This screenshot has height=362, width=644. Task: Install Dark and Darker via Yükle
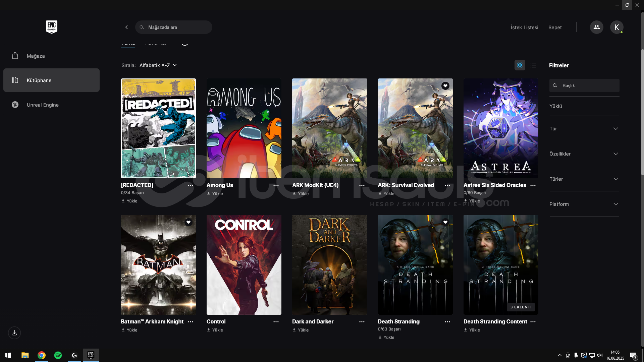point(301,330)
